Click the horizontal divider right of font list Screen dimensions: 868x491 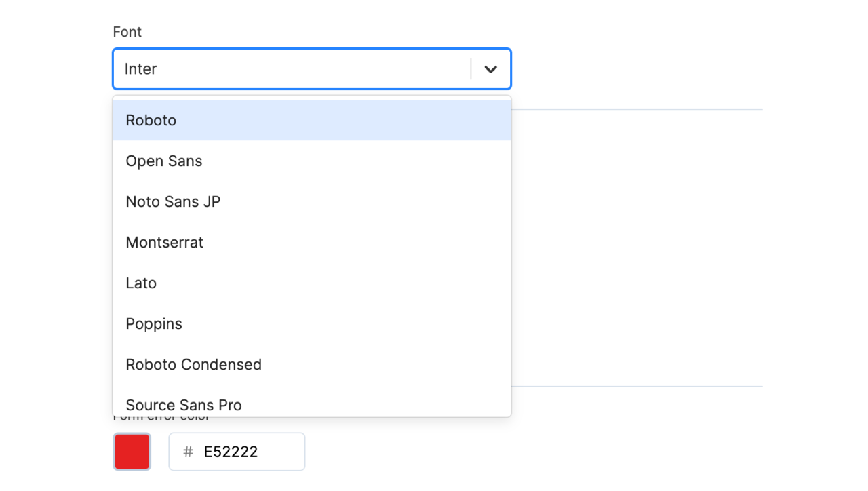637,109
